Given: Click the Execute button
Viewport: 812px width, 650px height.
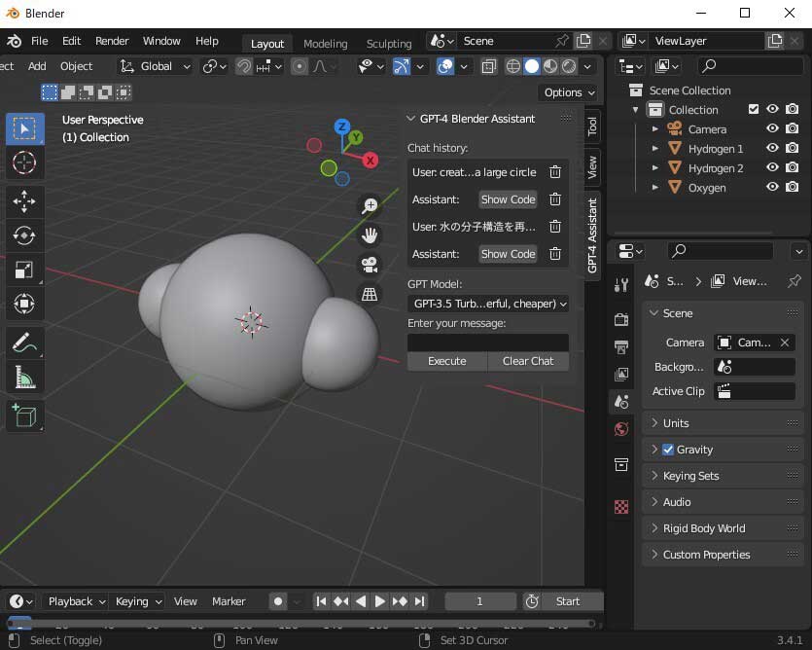Looking at the screenshot, I should 447,361.
